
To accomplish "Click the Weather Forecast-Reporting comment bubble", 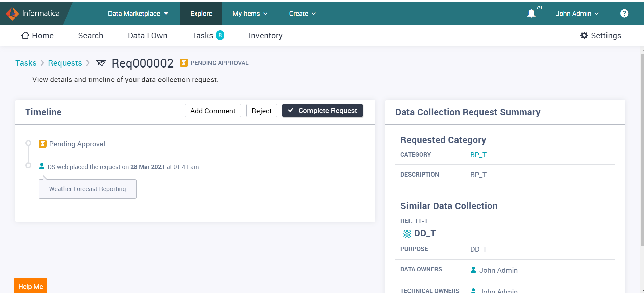I will 88,189.
